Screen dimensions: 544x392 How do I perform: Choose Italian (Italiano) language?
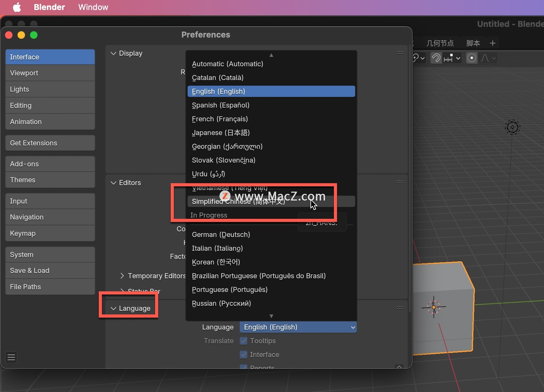pos(271,248)
